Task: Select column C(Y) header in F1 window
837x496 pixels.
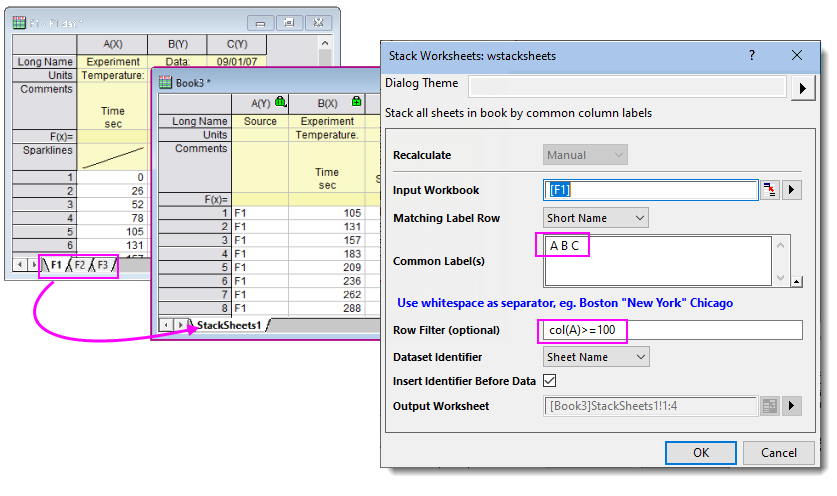Action: (237, 44)
